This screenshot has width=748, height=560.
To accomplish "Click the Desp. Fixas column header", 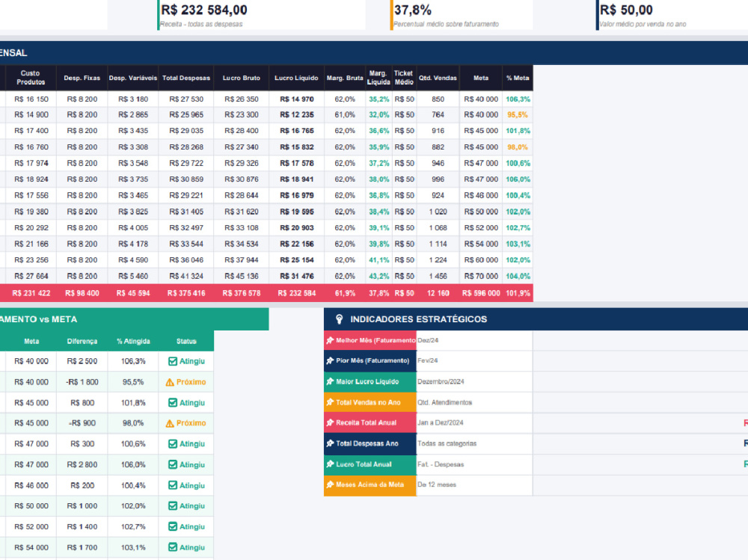I will click(82, 78).
